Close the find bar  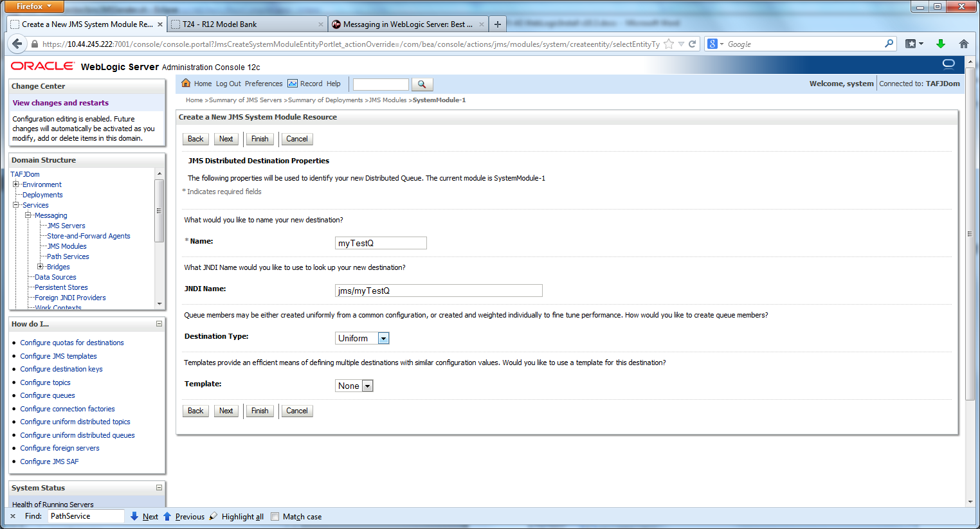pyautogui.click(x=13, y=516)
